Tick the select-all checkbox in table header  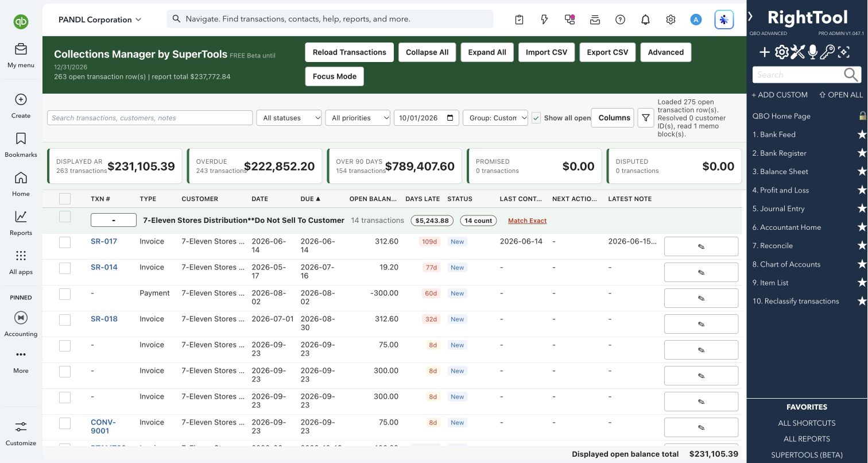(x=65, y=199)
